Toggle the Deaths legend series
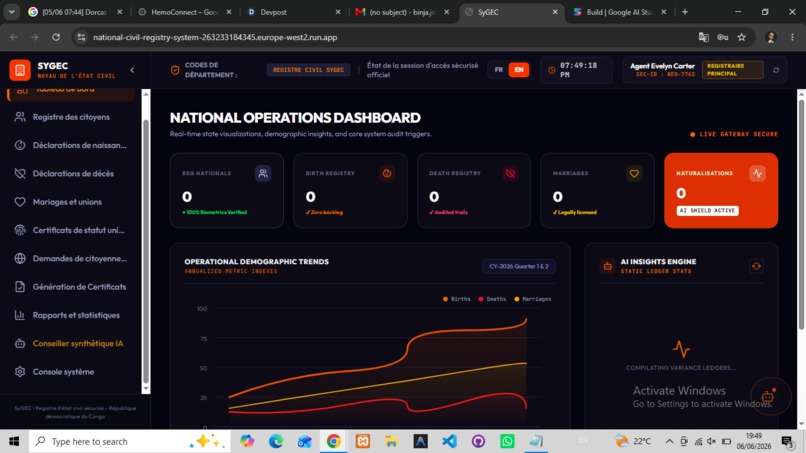Image resolution: width=806 pixels, height=453 pixels. 492,299
